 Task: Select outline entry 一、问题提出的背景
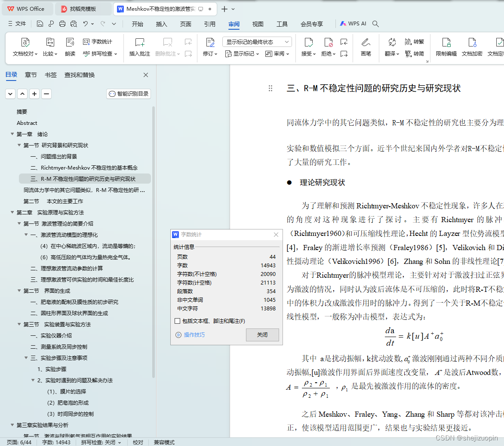[54, 156]
